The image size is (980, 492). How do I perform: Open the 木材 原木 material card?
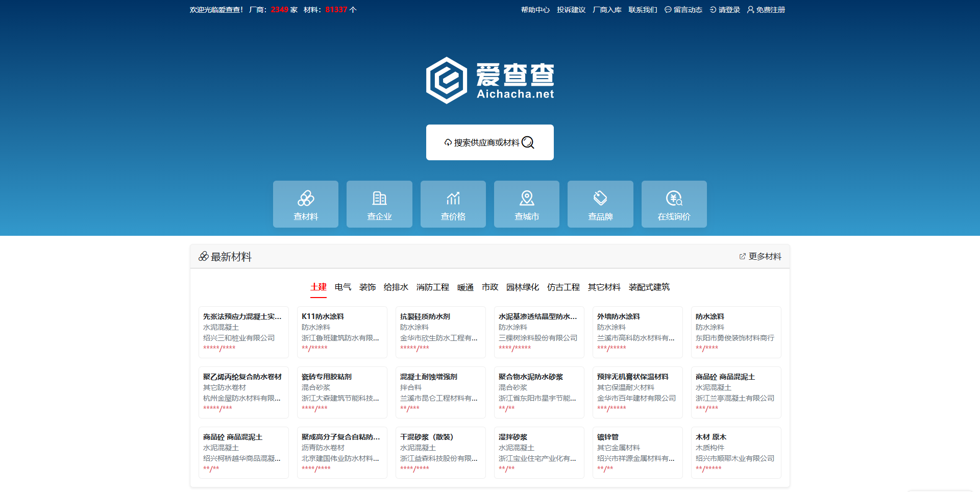click(x=736, y=453)
